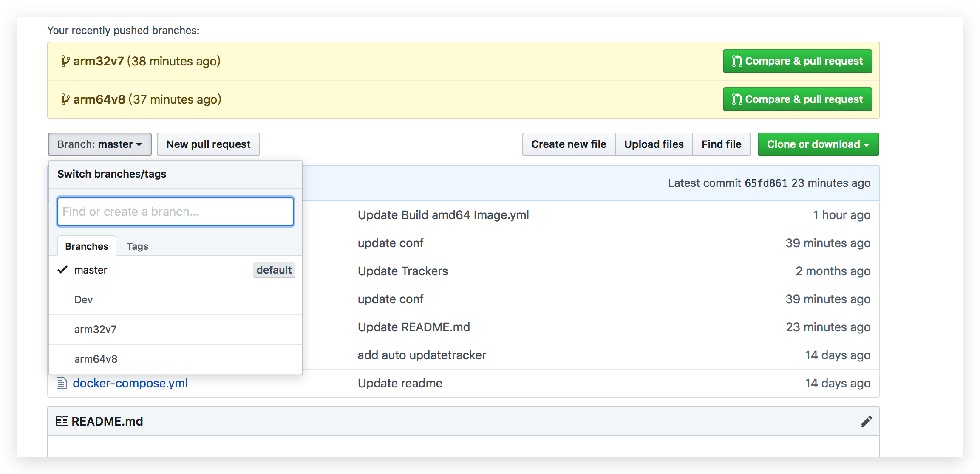Select the Branches tab

pos(87,246)
